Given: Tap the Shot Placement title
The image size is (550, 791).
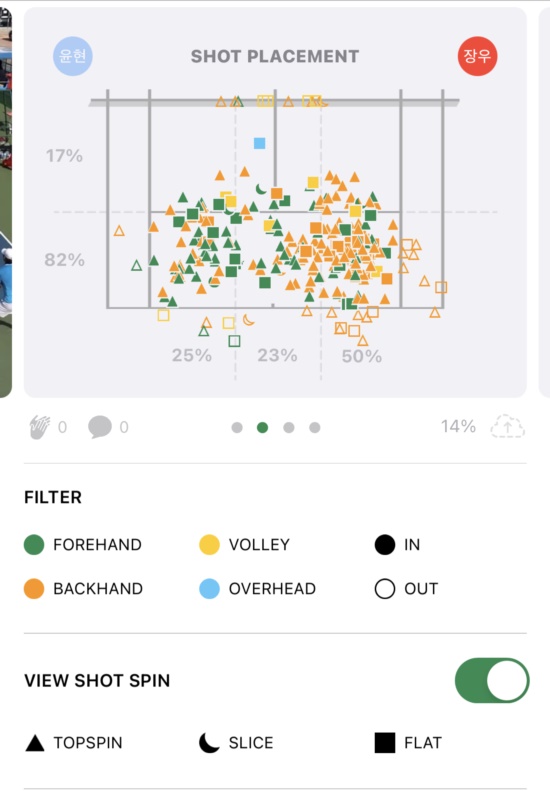Looking at the screenshot, I should tap(275, 56).
